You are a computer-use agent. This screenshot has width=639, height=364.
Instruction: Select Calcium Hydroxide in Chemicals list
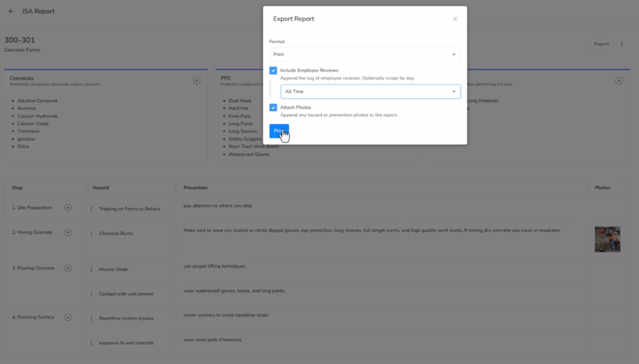pyautogui.click(x=37, y=116)
